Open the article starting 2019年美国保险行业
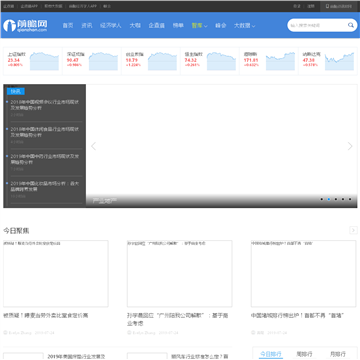Screen dimensions: 360x360 [x=76, y=356]
